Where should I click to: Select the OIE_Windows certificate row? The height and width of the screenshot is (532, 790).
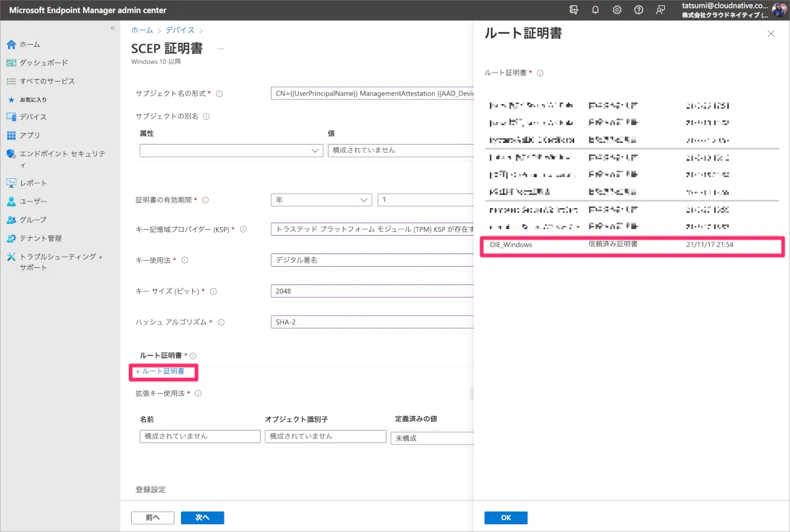632,244
